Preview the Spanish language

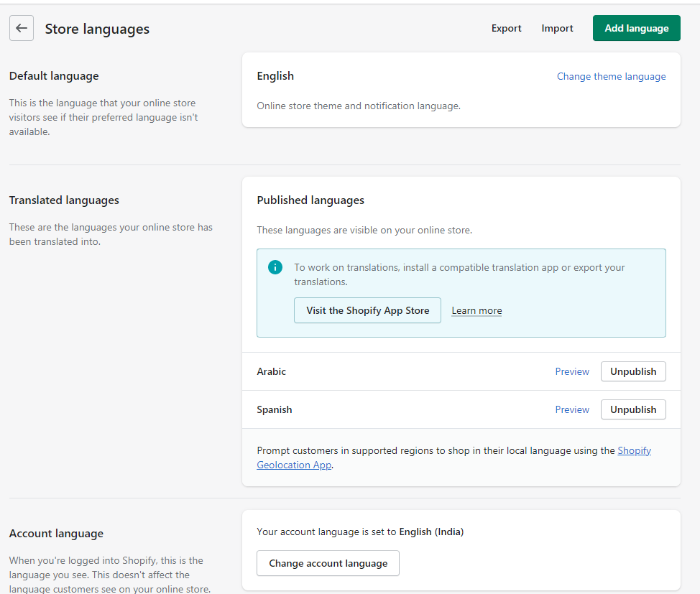[x=572, y=409]
